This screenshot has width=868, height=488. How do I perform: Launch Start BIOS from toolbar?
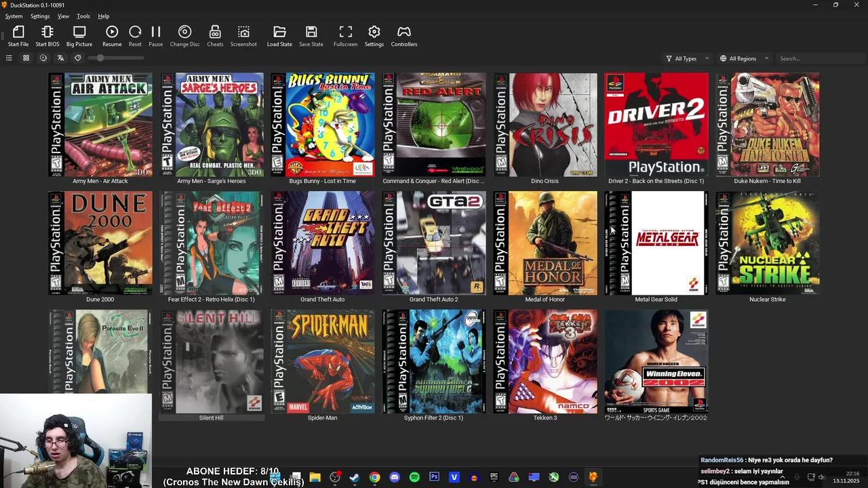pos(47,36)
